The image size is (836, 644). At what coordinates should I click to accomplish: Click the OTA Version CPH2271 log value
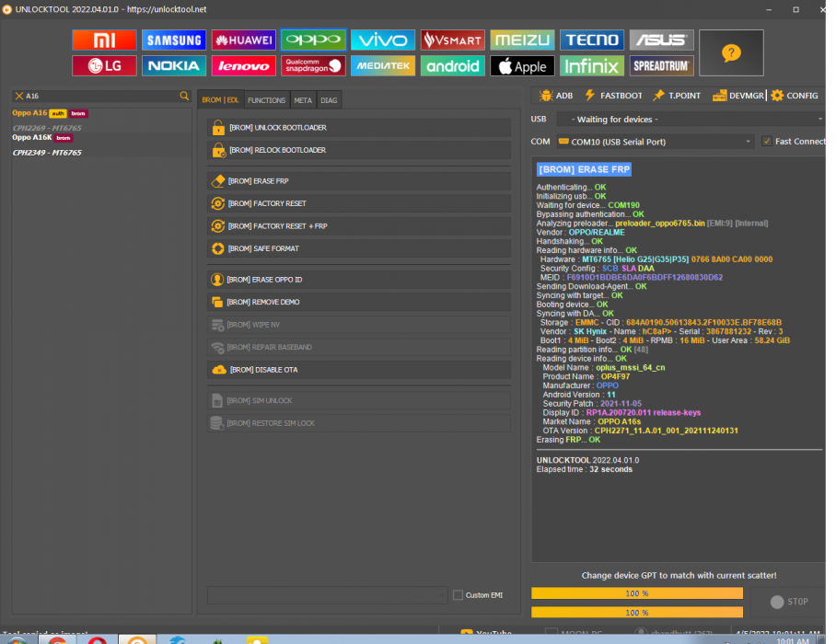(667, 431)
